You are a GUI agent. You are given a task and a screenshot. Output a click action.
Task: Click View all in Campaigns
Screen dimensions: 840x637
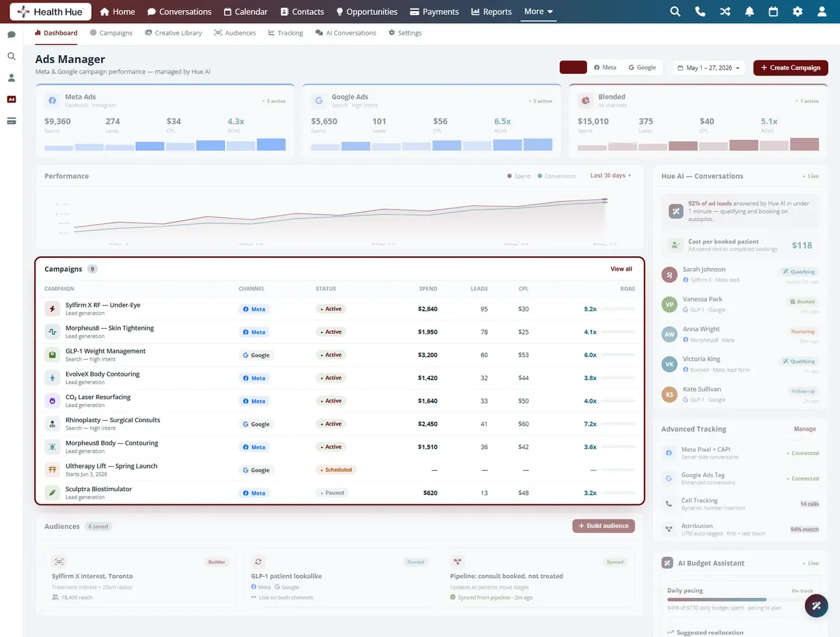(621, 269)
